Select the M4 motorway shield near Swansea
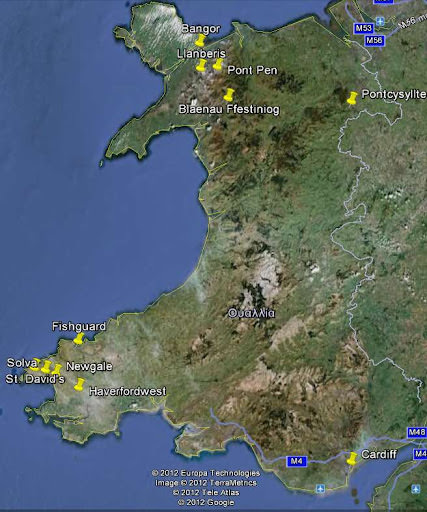 click(x=297, y=461)
